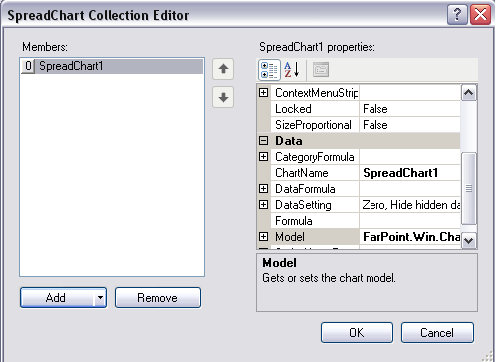Click the ContextMenuStrip property label
This screenshot has height=362, width=496.
[317, 93]
